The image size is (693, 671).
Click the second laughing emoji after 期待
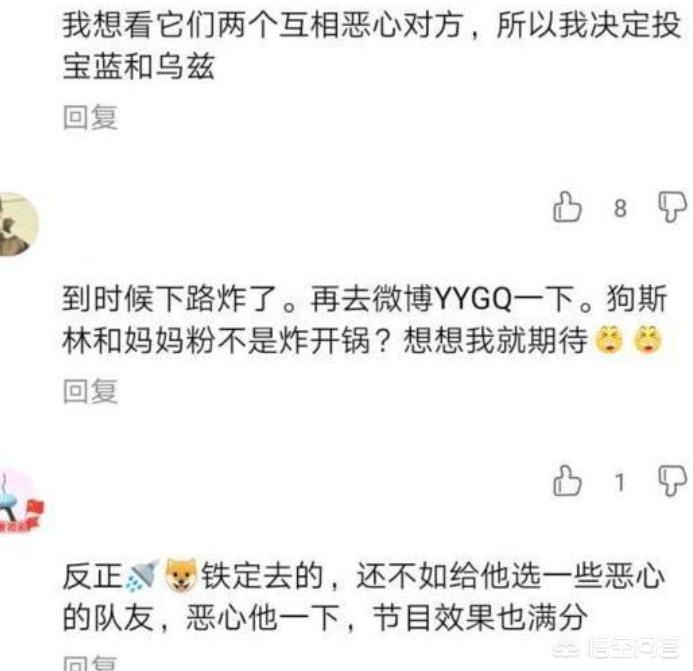[648, 340]
